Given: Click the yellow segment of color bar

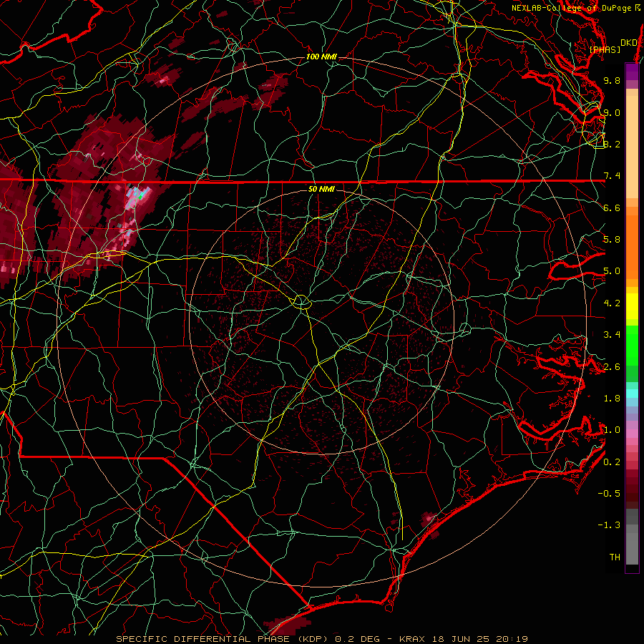Looking at the screenshot, I should click(632, 306).
